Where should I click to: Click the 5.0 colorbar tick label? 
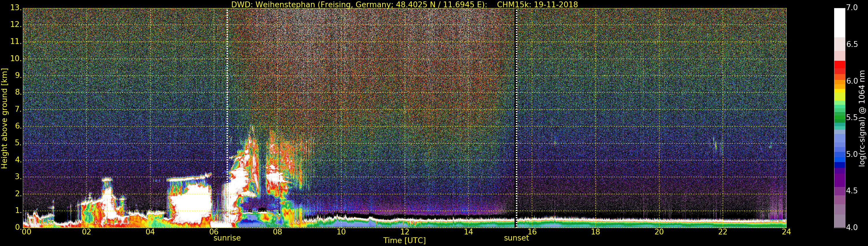(852, 154)
